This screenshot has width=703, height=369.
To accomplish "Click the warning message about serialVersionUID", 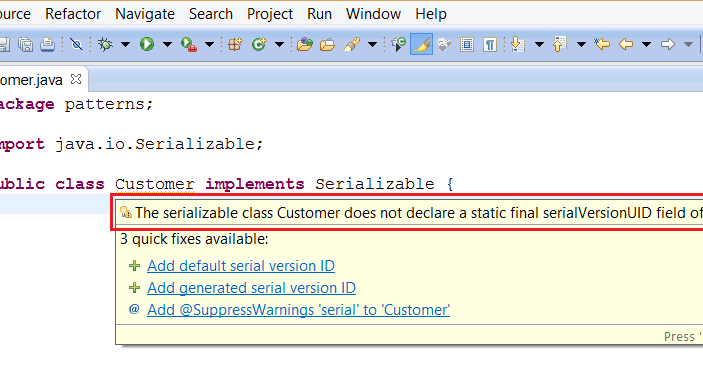I will pos(418,213).
